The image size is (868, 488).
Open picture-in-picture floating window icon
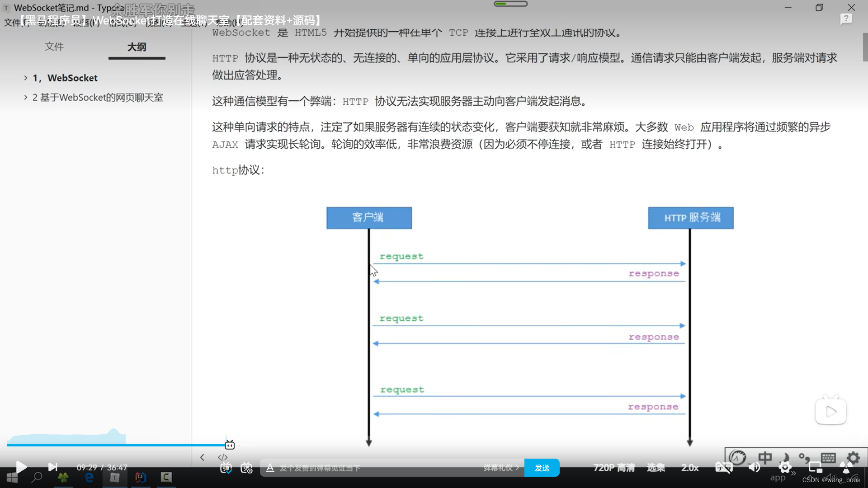816,467
